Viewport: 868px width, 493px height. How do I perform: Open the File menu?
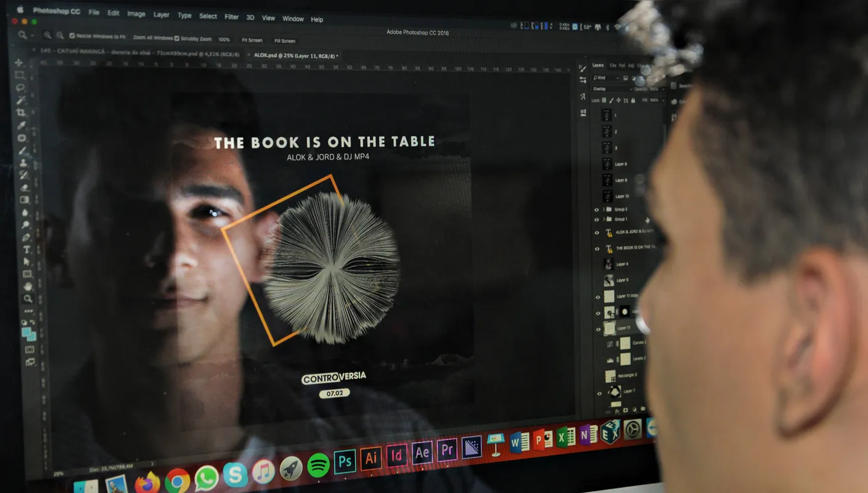coord(94,12)
